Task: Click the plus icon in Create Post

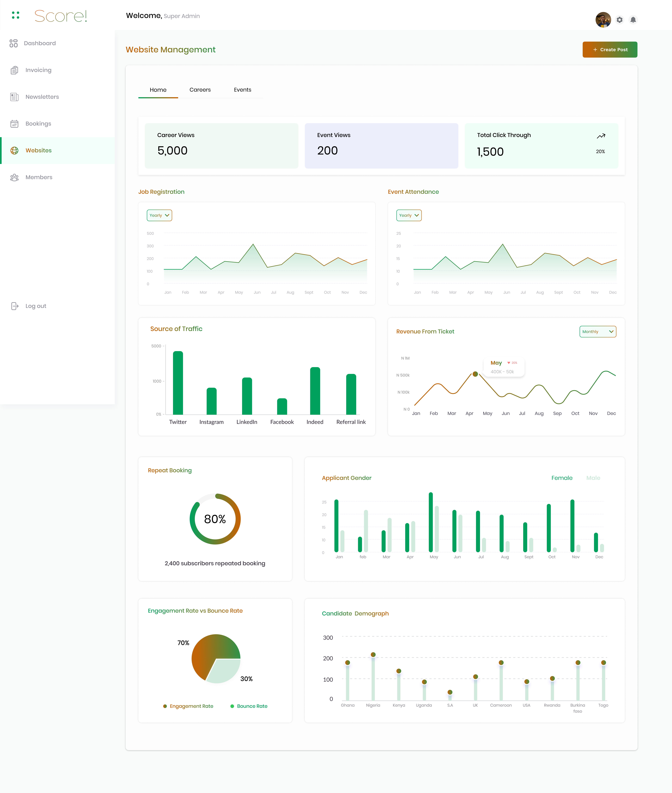Action: coord(595,49)
